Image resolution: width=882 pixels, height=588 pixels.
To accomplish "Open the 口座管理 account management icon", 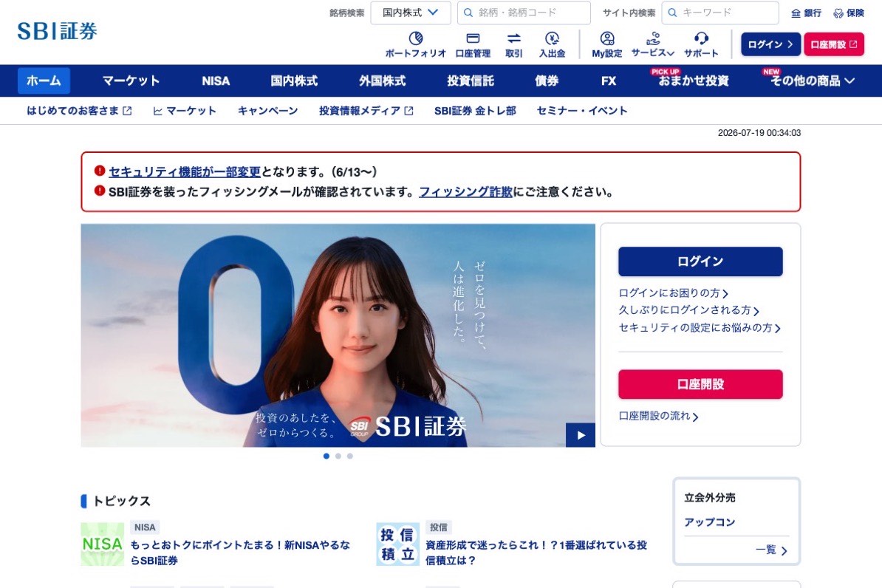I will (473, 44).
